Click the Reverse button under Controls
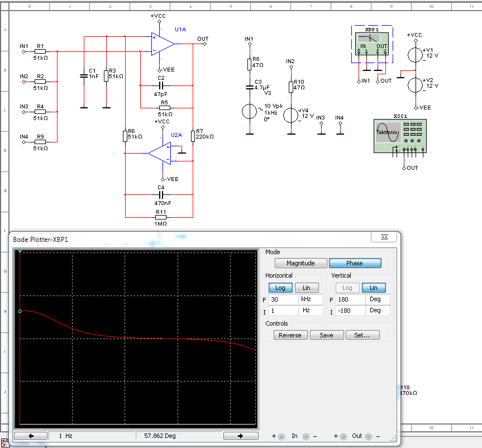The image size is (482, 448). tap(290, 335)
